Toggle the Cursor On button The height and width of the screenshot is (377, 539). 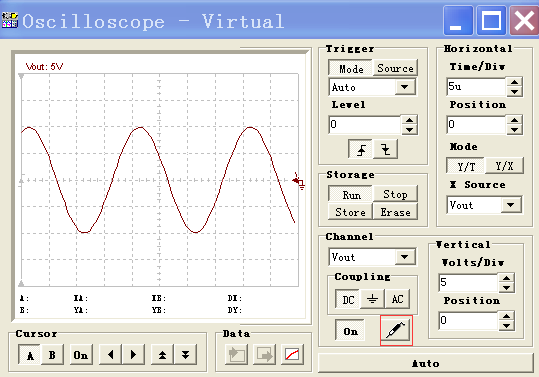(81, 354)
